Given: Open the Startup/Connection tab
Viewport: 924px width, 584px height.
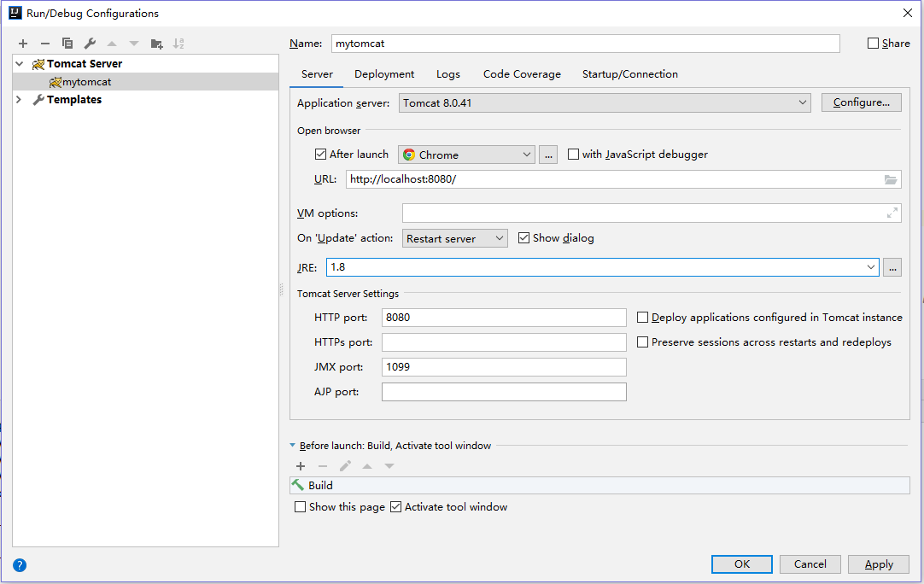Looking at the screenshot, I should [630, 74].
